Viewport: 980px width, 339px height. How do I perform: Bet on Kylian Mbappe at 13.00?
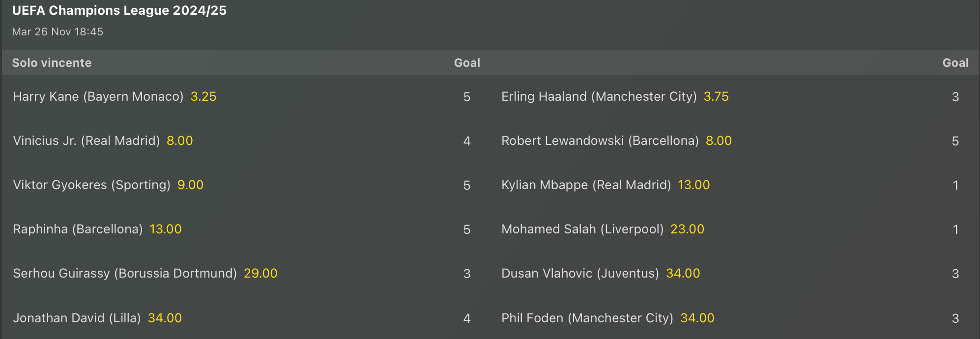pyautogui.click(x=693, y=185)
